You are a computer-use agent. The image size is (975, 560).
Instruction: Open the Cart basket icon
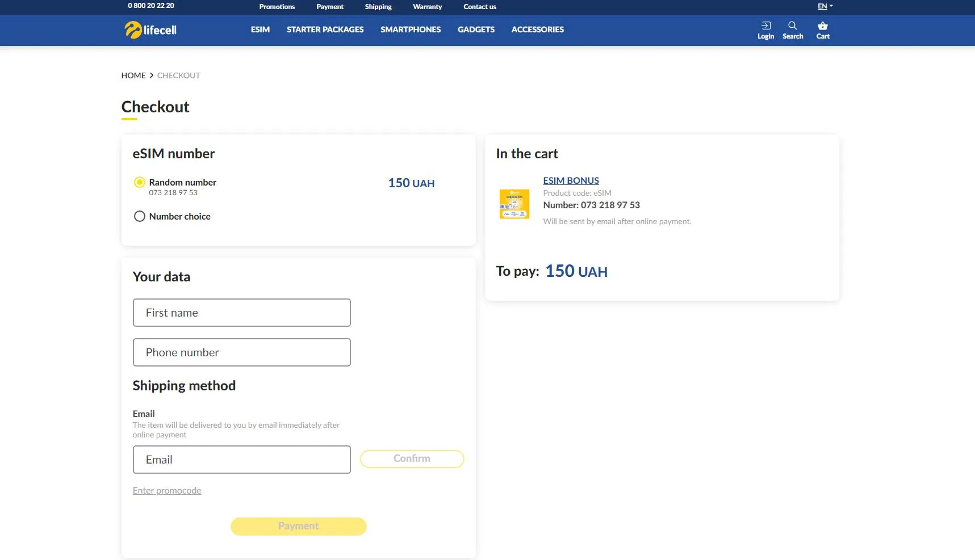(x=822, y=26)
